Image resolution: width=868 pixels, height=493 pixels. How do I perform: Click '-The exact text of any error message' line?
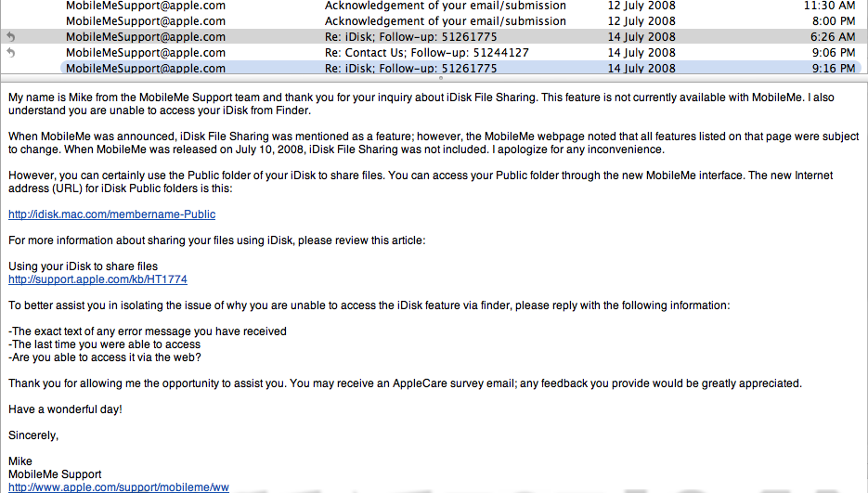click(148, 331)
